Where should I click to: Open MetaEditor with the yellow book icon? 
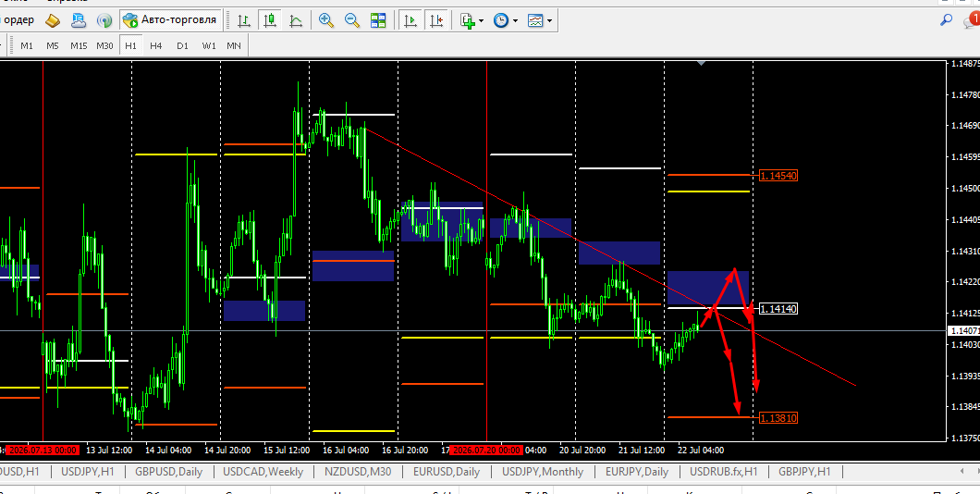pyautogui.click(x=53, y=20)
